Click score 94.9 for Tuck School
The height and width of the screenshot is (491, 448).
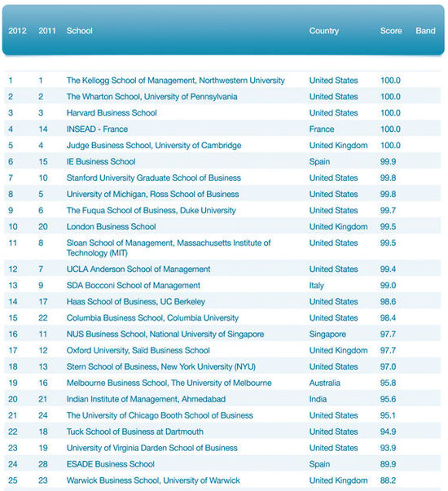pos(388,432)
